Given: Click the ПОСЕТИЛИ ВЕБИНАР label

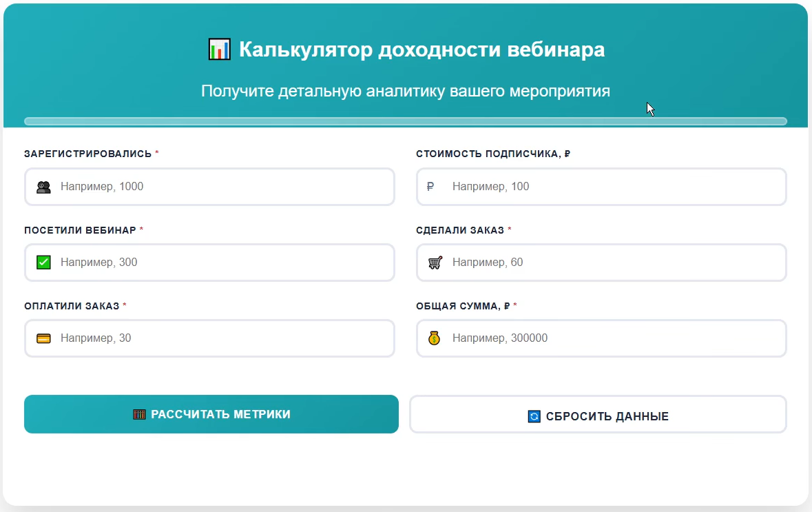Looking at the screenshot, I should pos(80,230).
